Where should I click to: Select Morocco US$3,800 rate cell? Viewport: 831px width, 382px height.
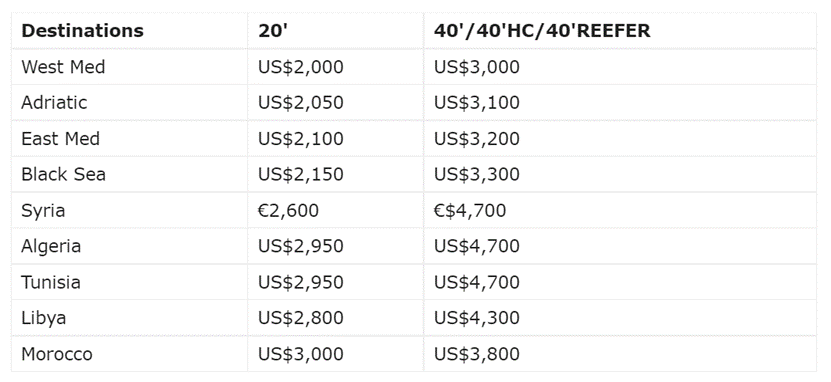coord(620,353)
